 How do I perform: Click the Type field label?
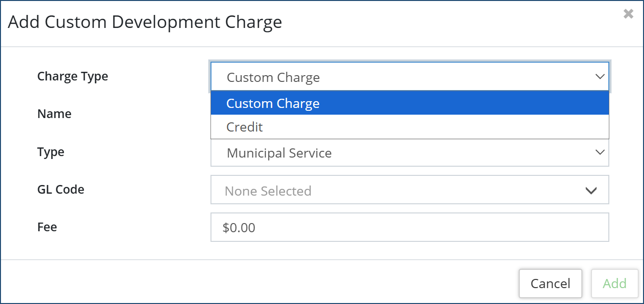pyautogui.click(x=51, y=152)
